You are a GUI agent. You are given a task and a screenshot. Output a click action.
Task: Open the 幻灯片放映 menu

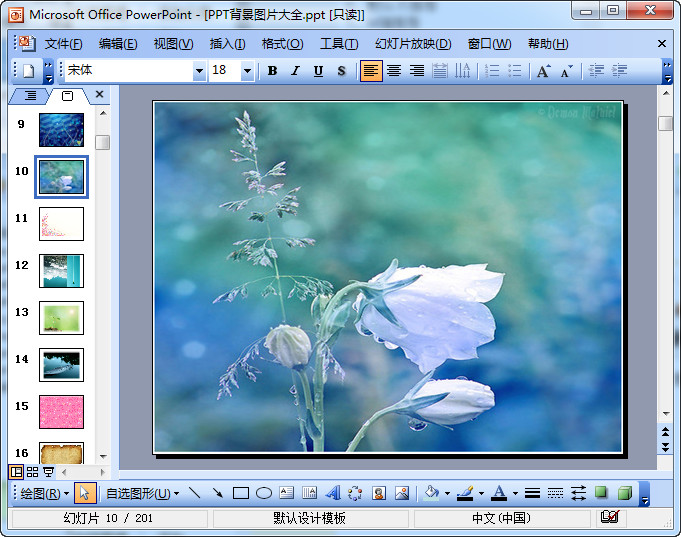pyautogui.click(x=412, y=44)
